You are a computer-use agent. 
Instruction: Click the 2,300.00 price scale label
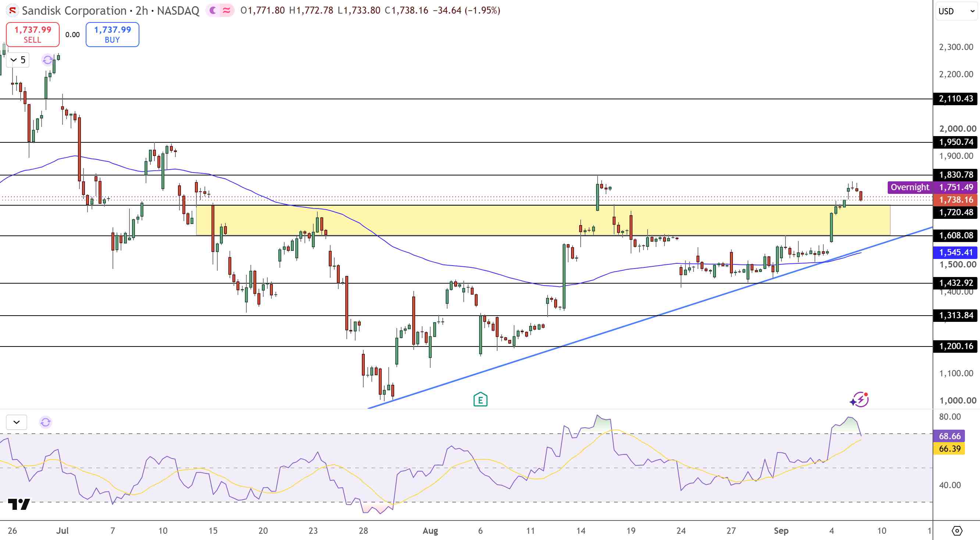click(x=956, y=47)
